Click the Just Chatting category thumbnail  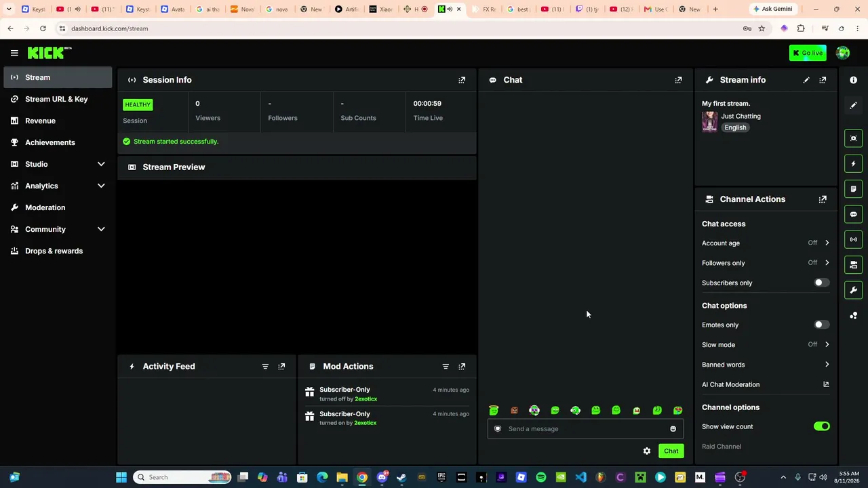(709, 122)
